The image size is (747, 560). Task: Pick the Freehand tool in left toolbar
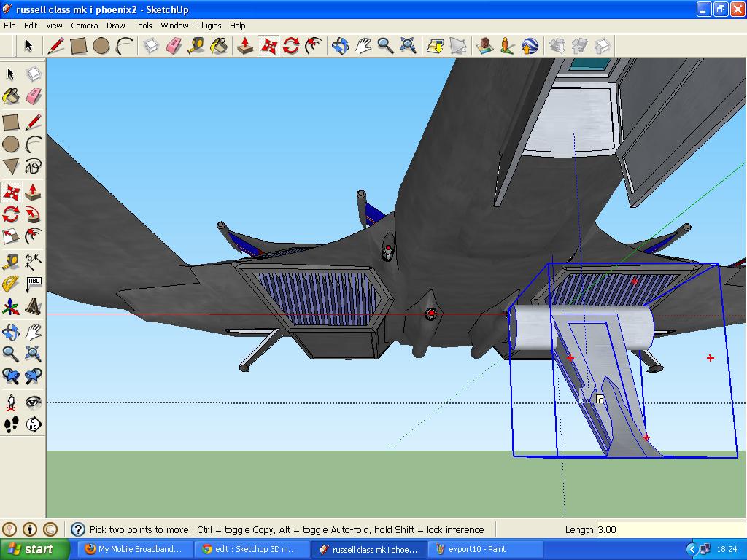pos(34,166)
